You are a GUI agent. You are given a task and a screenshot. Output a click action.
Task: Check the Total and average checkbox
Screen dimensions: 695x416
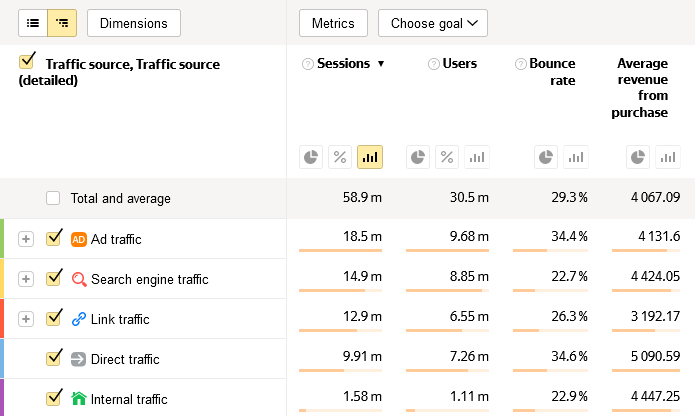53,198
